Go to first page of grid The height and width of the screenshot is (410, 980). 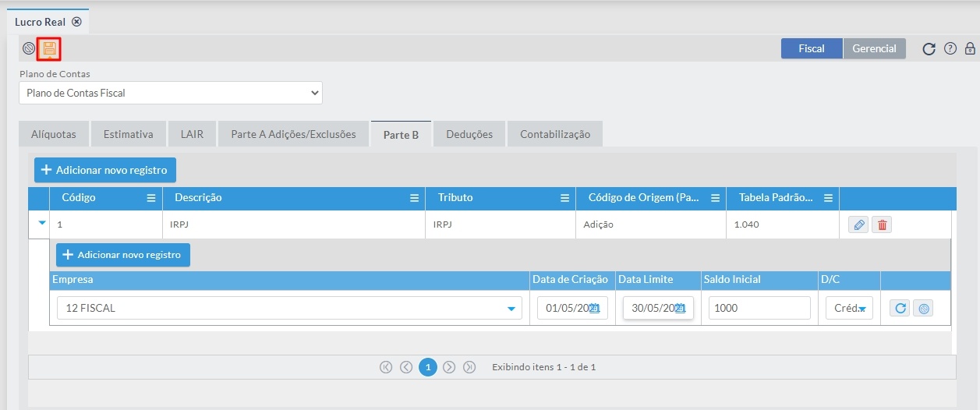(x=386, y=367)
